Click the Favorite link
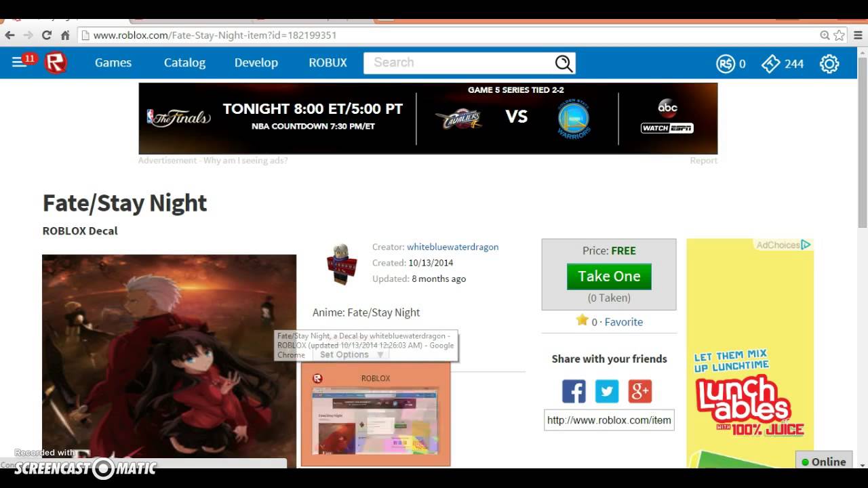Image resolution: width=868 pixels, height=488 pixels. [x=623, y=322]
